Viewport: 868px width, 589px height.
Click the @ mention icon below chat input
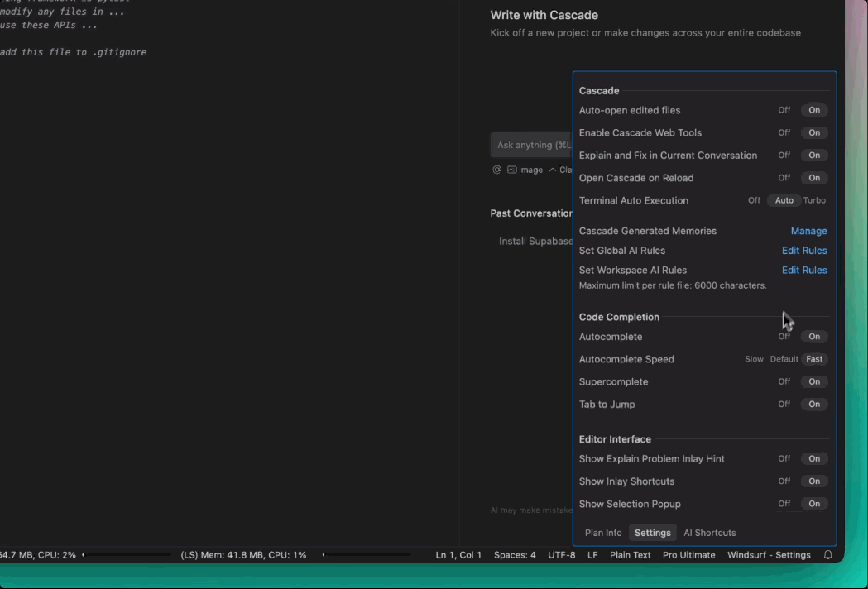click(496, 170)
